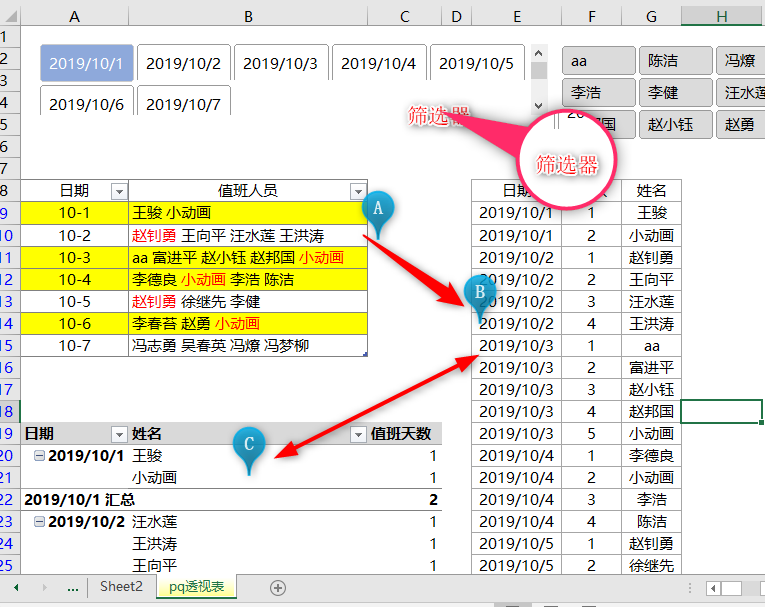Click 富进平 in right name column
Screen dimensions: 765x607
point(651,367)
